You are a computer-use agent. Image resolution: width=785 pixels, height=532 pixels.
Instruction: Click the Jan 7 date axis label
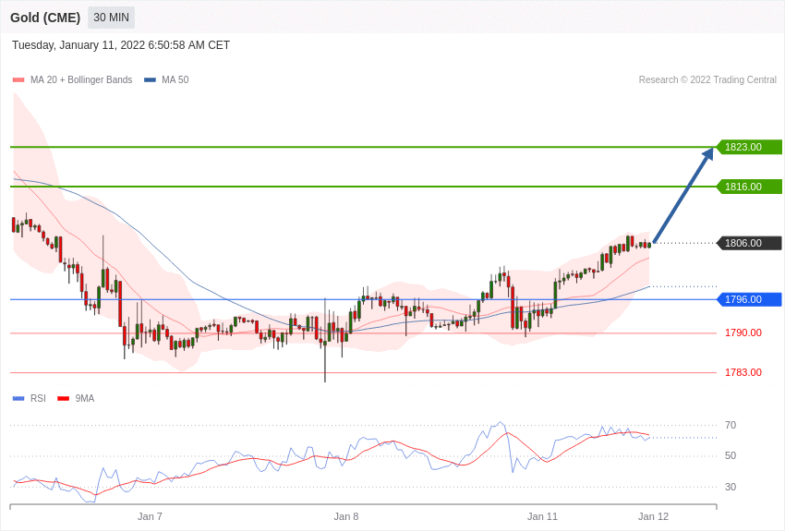150,516
